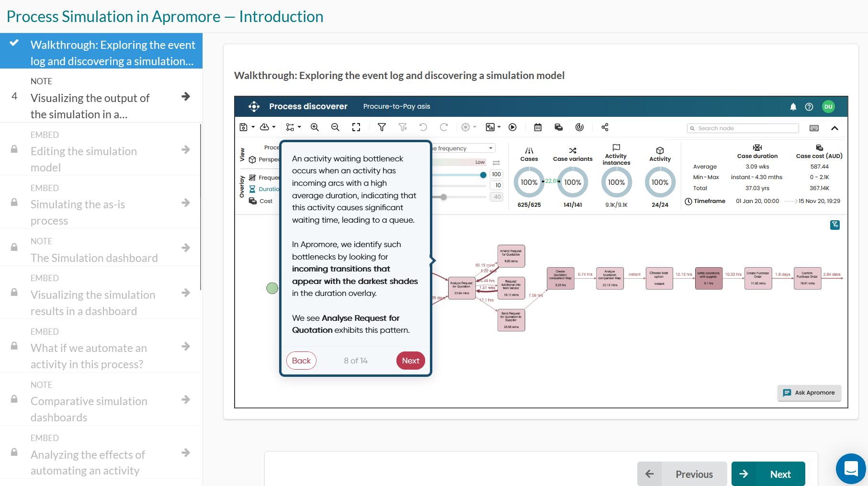This screenshot has width=868, height=486.
Task: Collapse the toolbar with the chevron
Action: click(835, 128)
